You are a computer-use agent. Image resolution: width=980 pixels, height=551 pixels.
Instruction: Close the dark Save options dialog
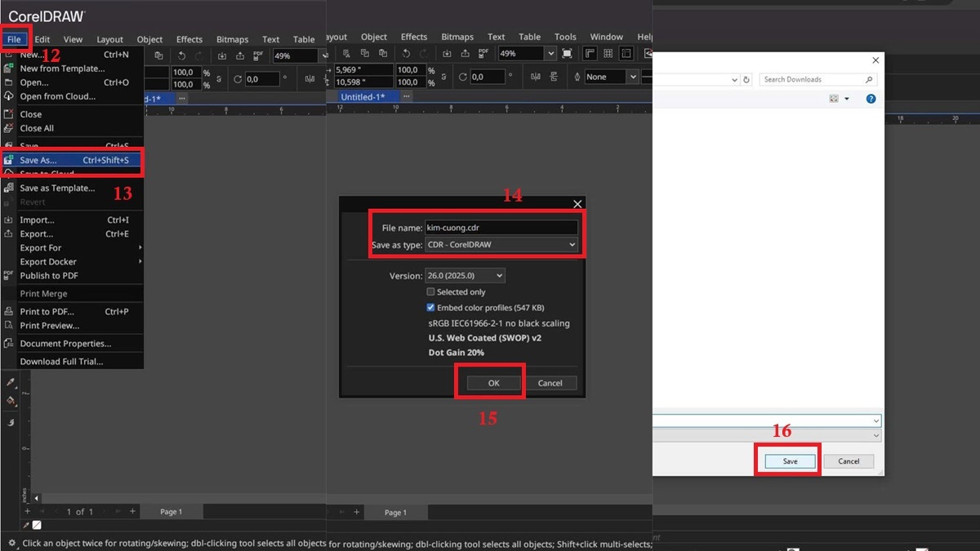point(577,204)
